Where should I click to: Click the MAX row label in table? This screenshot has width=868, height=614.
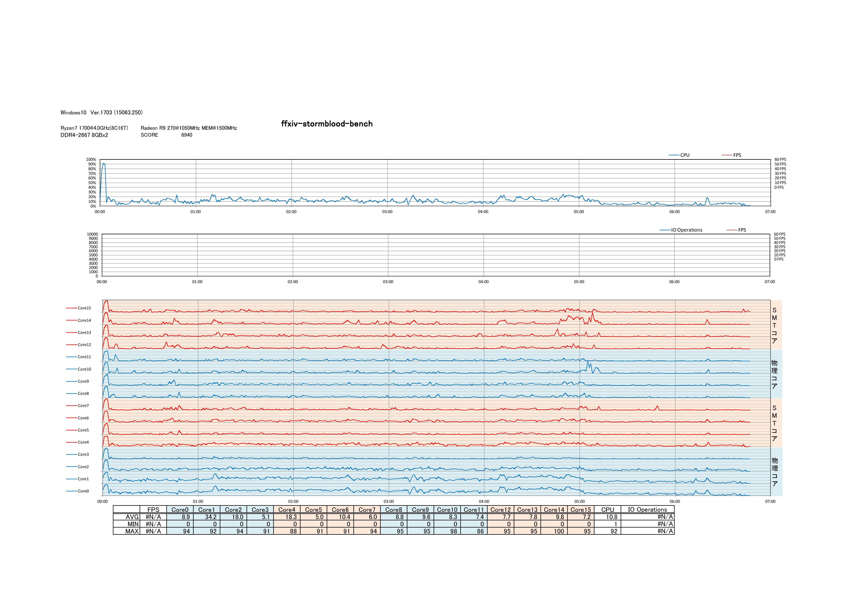pyautogui.click(x=132, y=531)
